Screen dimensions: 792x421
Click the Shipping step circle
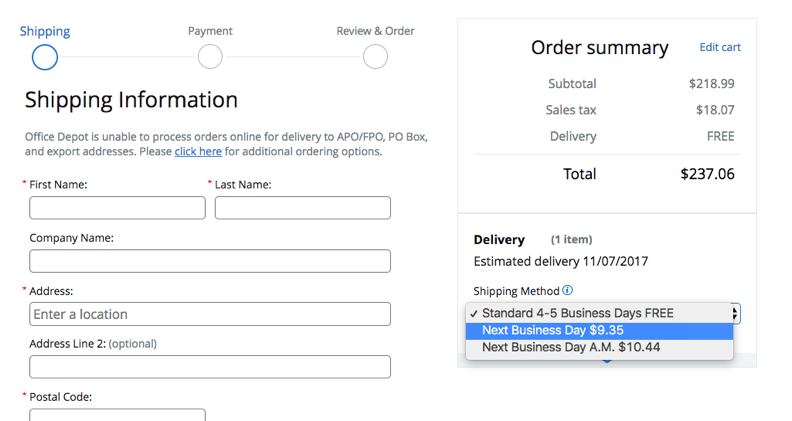pyautogui.click(x=45, y=57)
